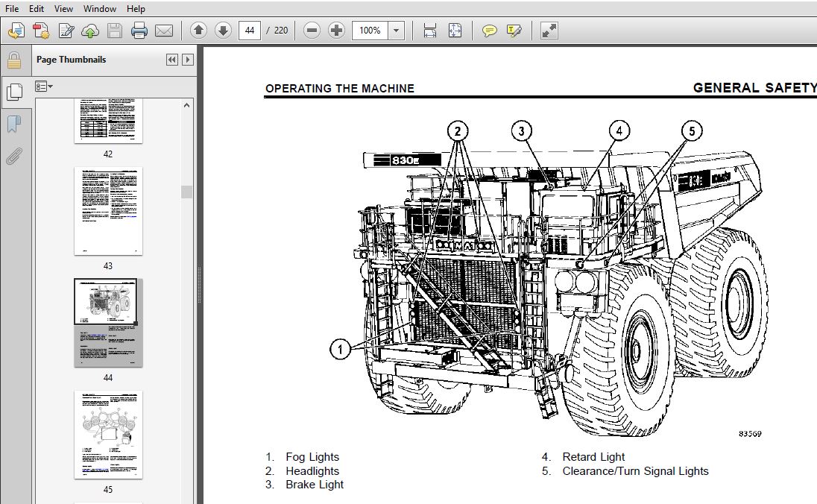Click the pane divider handle
The height and width of the screenshot is (504, 817).
200,285
